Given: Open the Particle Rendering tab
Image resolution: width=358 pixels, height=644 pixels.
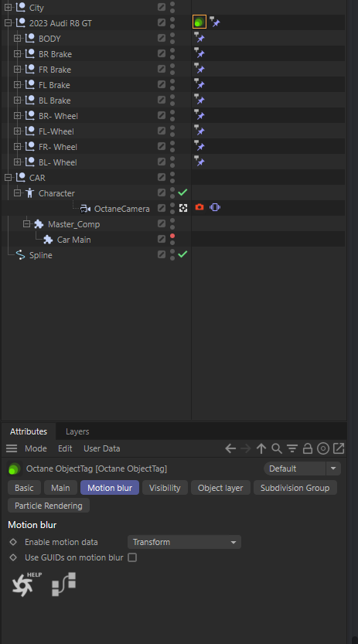Looking at the screenshot, I should pyautogui.click(x=49, y=506).
